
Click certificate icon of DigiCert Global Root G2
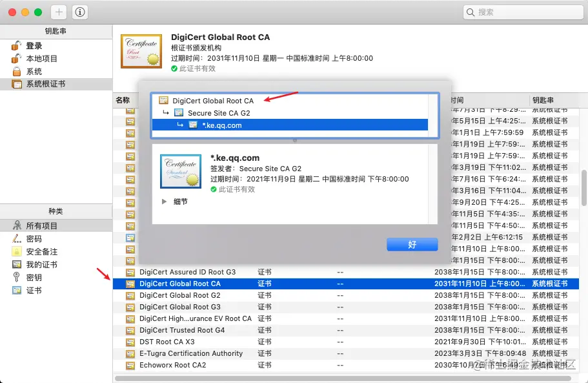[130, 296]
